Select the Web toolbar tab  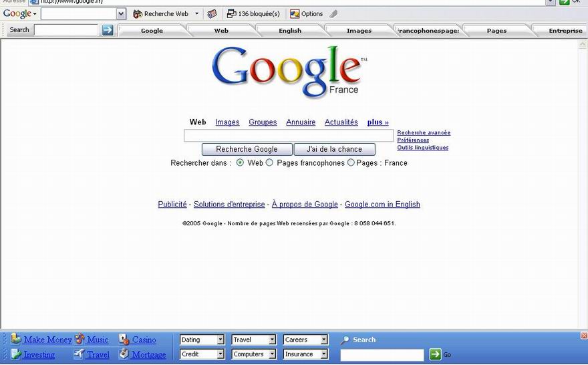pyautogui.click(x=221, y=31)
